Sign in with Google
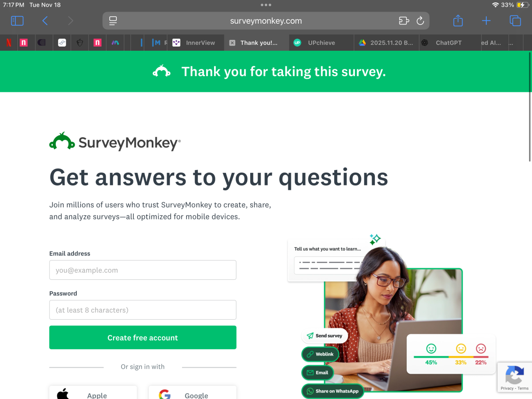 [193, 393]
